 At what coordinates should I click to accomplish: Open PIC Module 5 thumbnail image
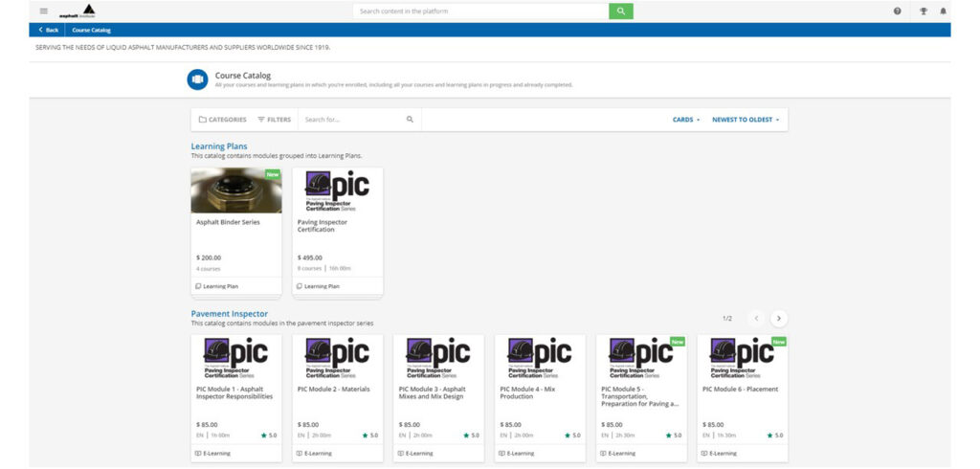(x=641, y=358)
